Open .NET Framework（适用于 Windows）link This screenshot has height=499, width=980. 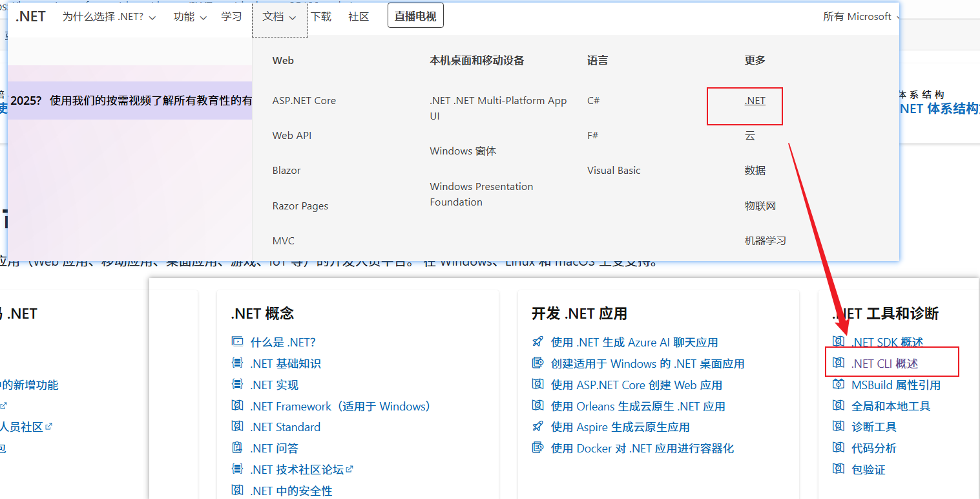(x=340, y=407)
